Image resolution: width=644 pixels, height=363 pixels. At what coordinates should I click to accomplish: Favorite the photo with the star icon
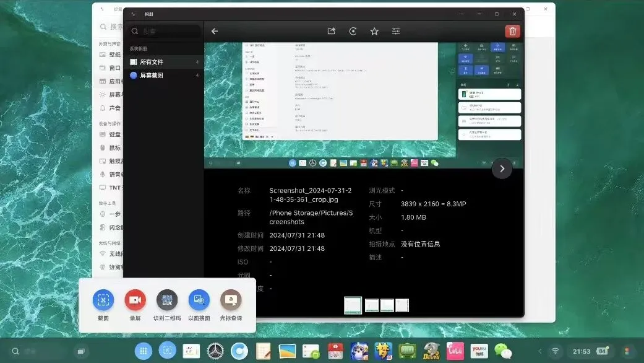click(x=374, y=31)
